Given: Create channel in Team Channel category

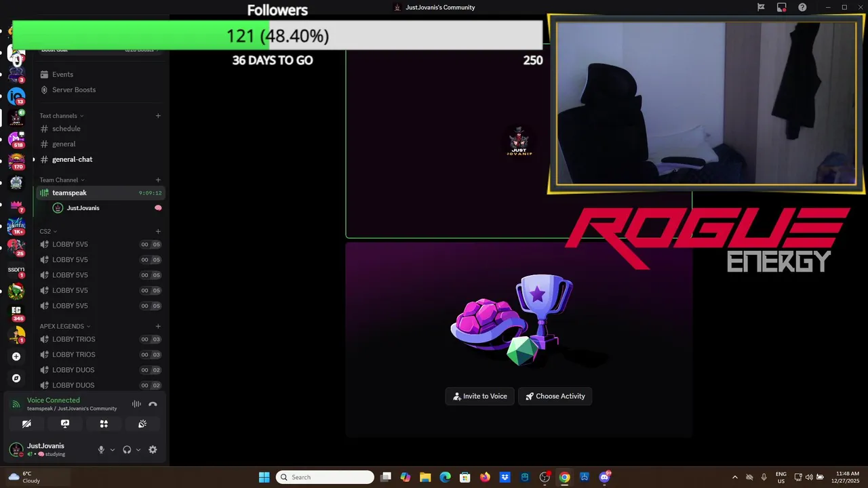Looking at the screenshot, I should (158, 180).
